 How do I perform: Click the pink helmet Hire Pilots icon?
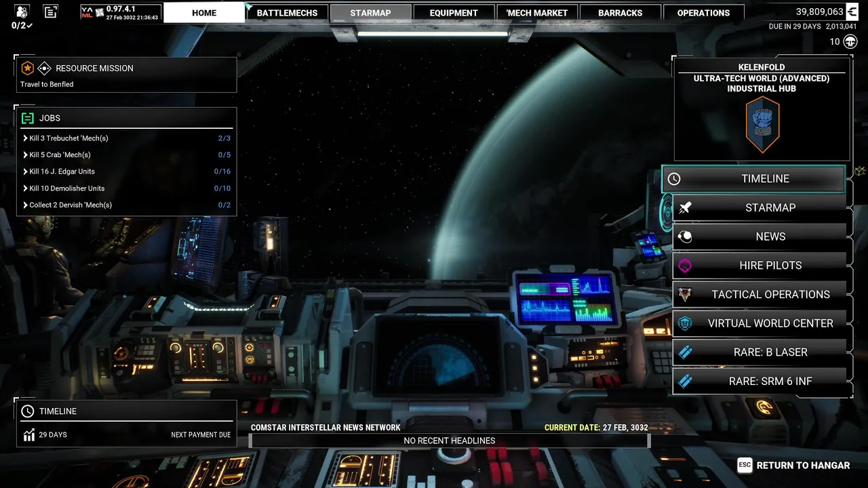(x=685, y=266)
